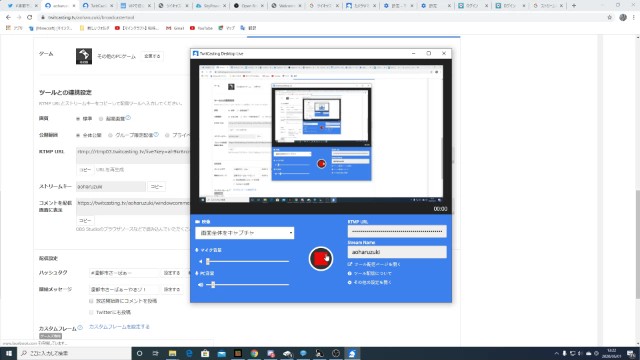Click the red broadcast start button

pyautogui.click(x=321, y=258)
